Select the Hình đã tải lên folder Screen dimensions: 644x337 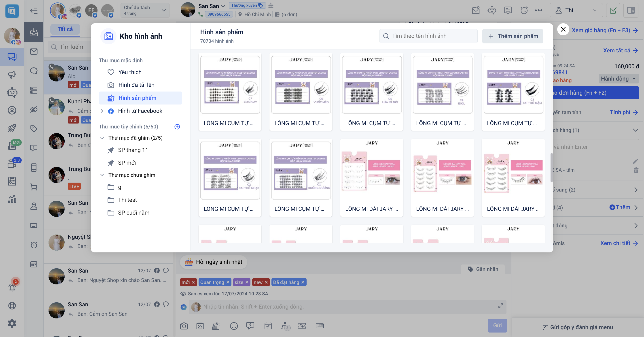(136, 85)
